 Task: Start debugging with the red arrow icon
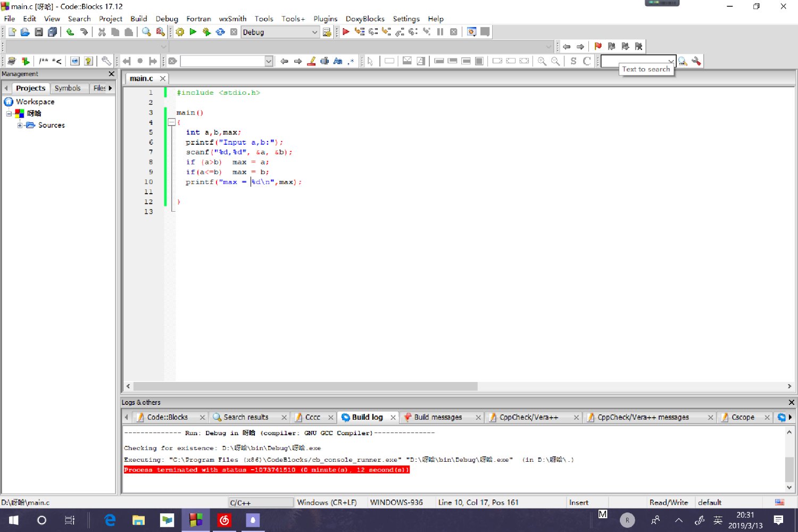click(x=346, y=32)
